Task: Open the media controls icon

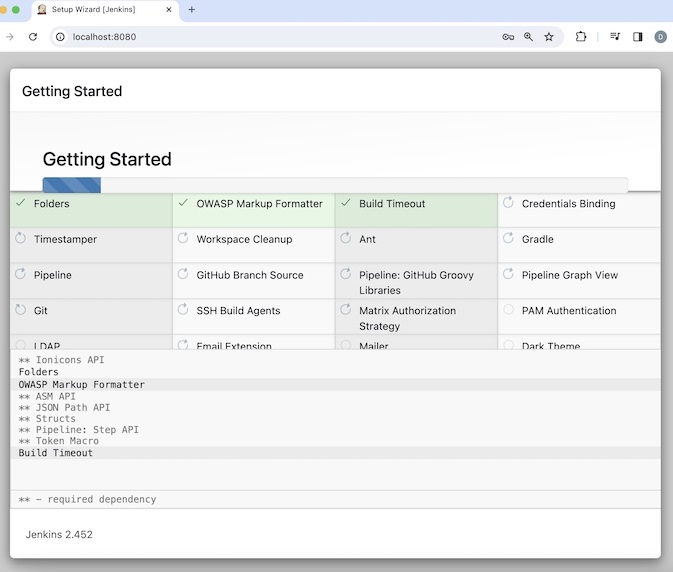Action: [x=615, y=37]
